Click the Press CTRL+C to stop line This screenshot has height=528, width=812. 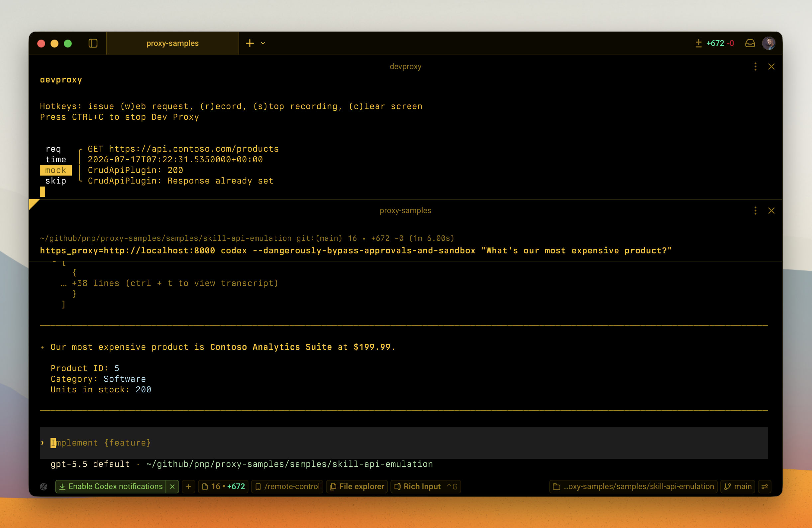[x=119, y=117]
